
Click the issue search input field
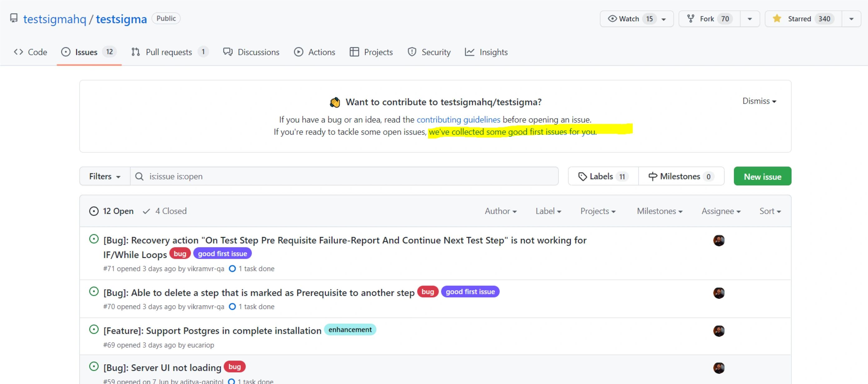[344, 176]
